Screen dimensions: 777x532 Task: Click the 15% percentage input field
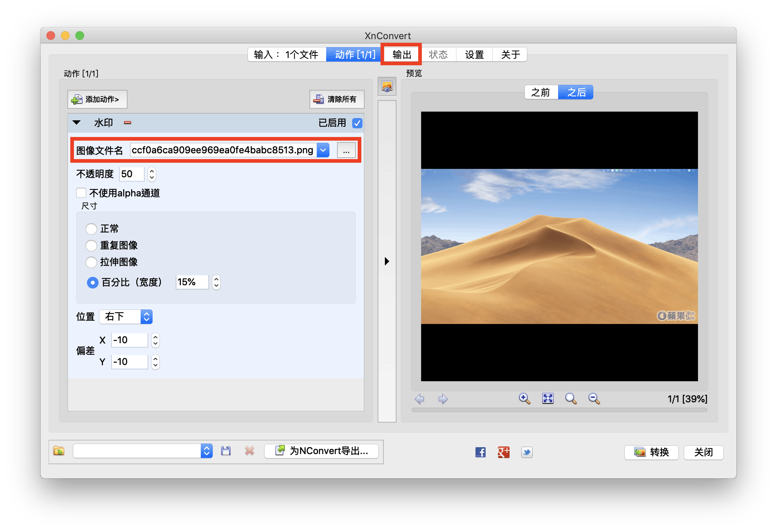[192, 282]
